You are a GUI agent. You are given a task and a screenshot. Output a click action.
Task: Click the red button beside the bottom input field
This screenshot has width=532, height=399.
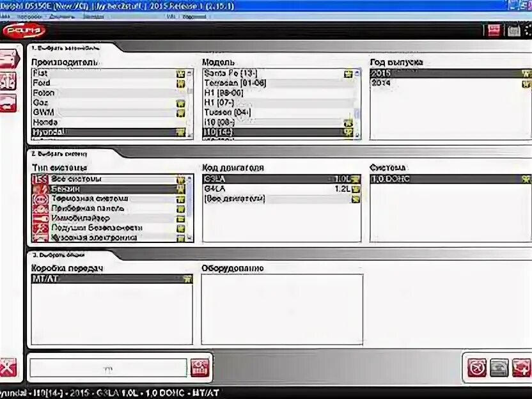pyautogui.click(x=200, y=368)
